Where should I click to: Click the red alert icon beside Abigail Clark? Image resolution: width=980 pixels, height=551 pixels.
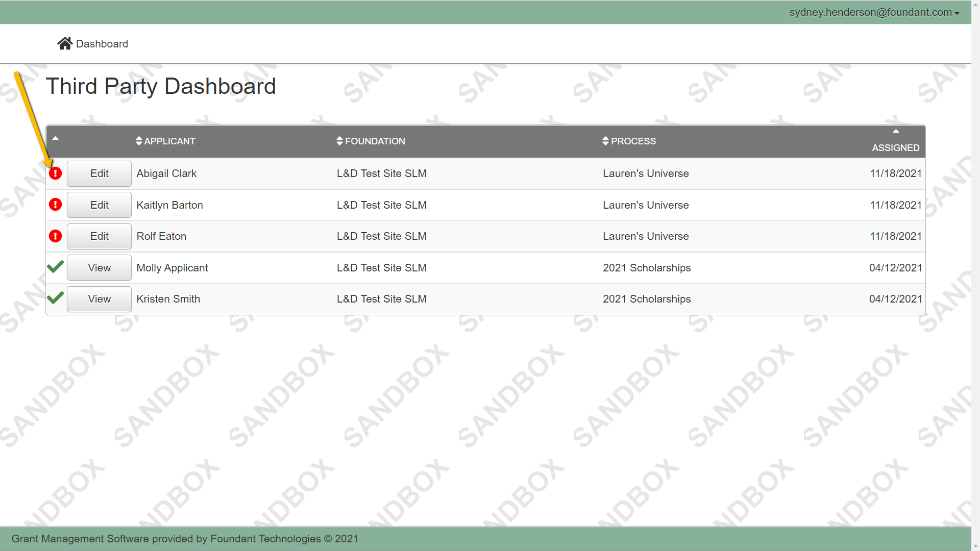coord(55,173)
